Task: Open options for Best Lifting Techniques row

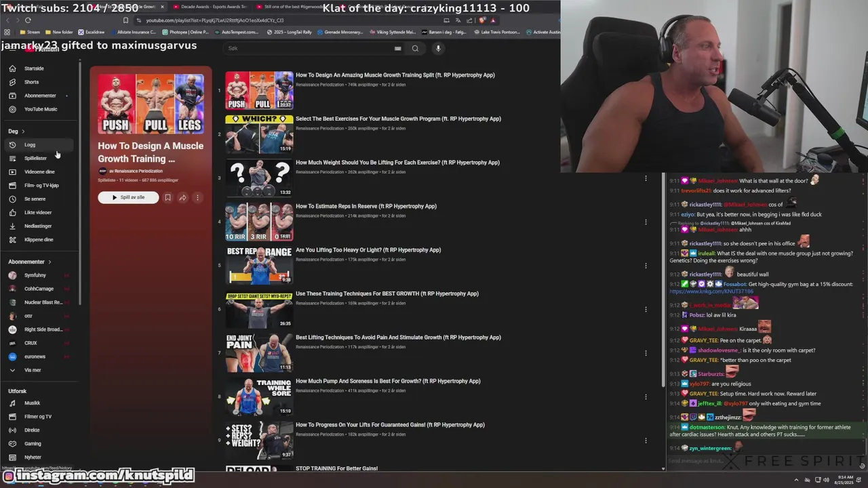Action: pyautogui.click(x=646, y=353)
